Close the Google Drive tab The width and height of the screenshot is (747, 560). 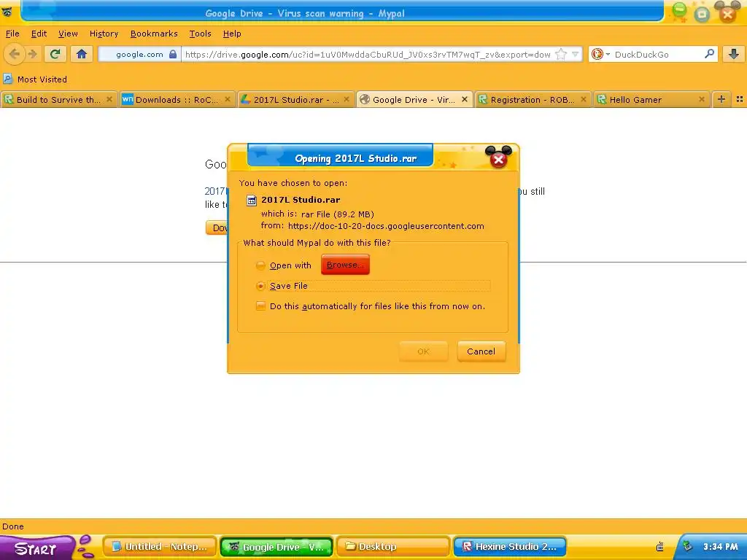coord(465,99)
